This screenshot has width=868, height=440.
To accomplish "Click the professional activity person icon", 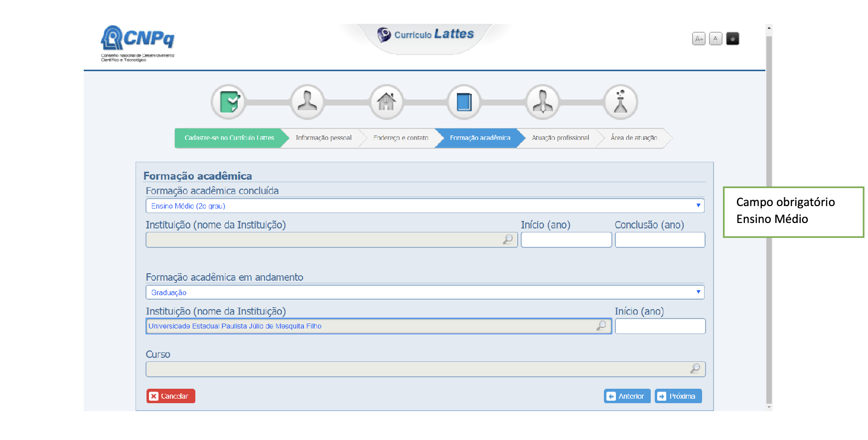I will coord(543,102).
